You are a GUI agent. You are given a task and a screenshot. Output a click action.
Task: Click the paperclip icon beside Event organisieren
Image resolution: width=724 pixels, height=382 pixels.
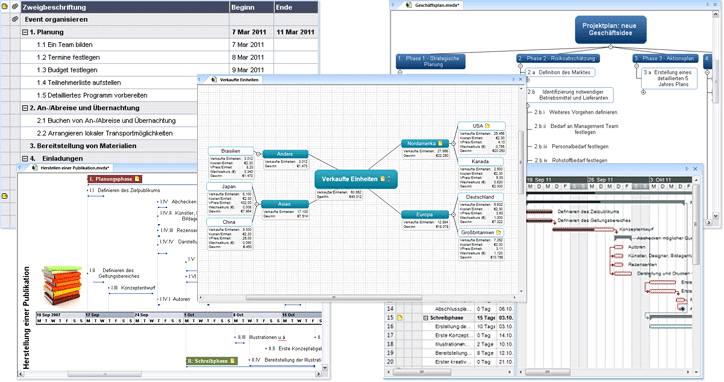pos(15,19)
